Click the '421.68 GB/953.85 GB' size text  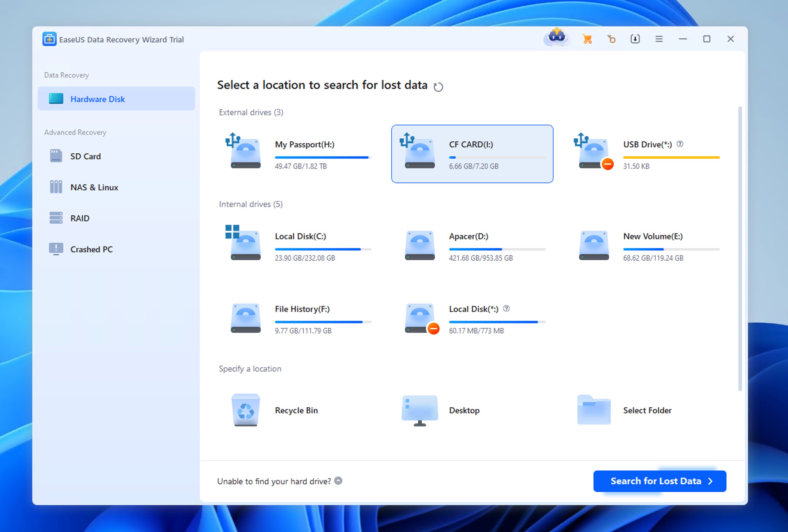tap(481, 258)
